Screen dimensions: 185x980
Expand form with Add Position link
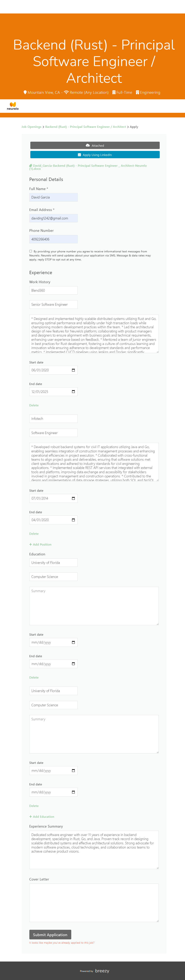coord(40,544)
